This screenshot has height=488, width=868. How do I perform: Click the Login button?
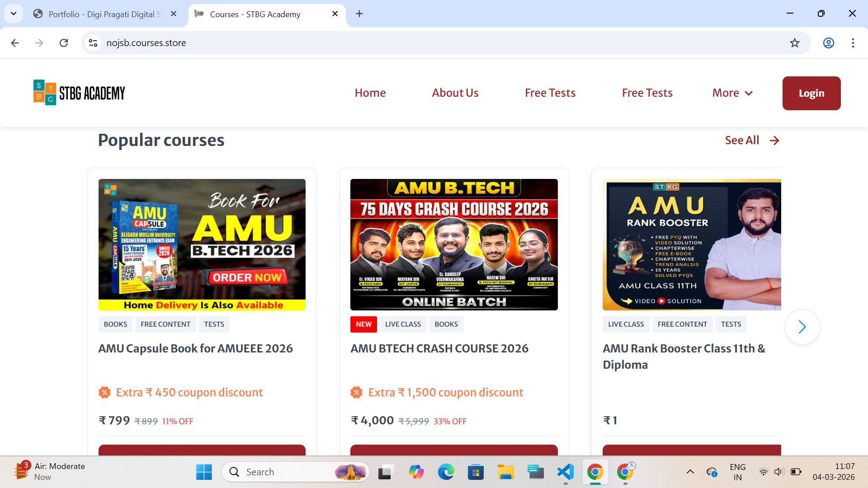[811, 93]
